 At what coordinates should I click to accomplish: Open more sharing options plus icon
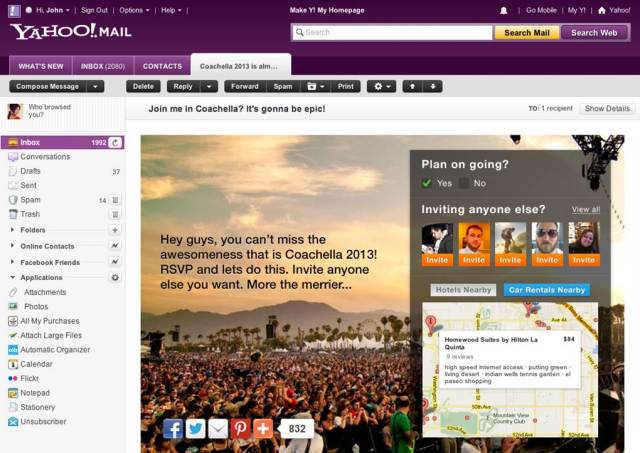(263, 429)
